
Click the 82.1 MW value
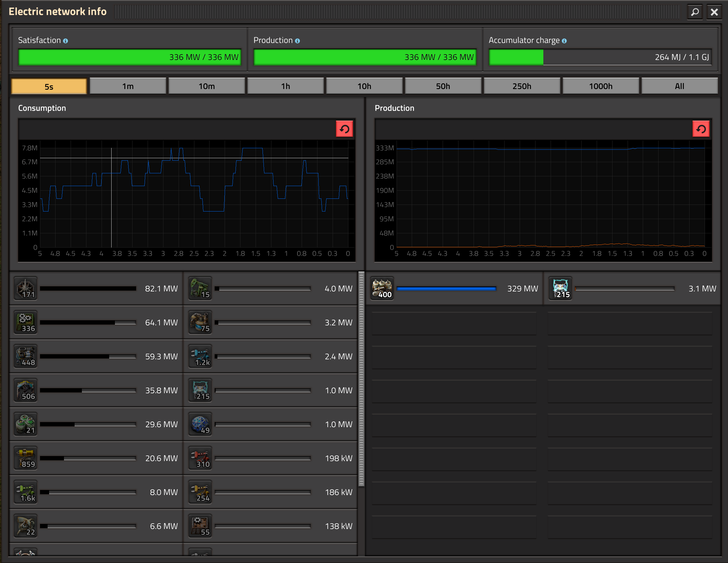pos(161,289)
